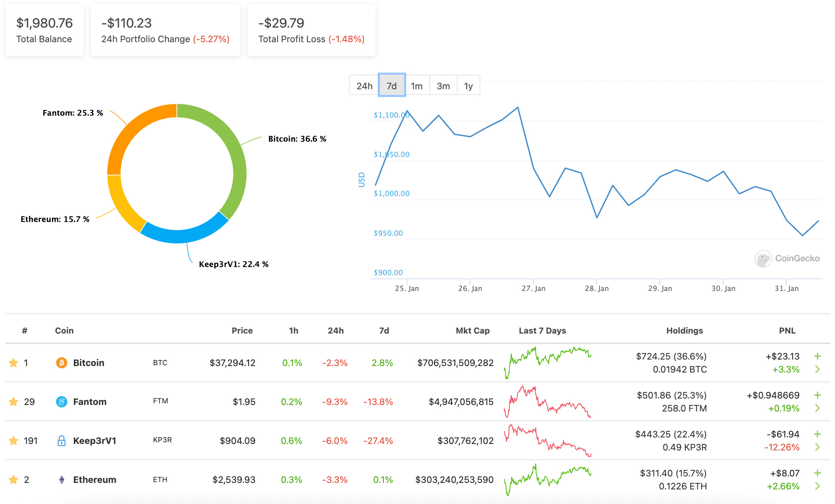Click the Ethereum diamond logo icon

(62, 480)
